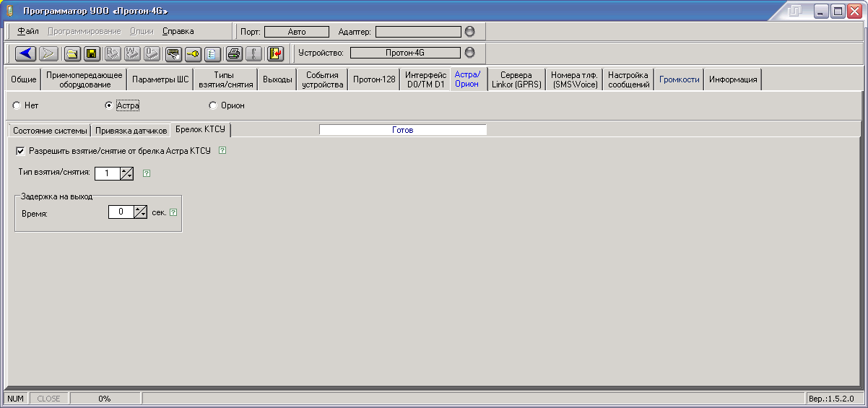Switch to the 'Настройка сообщений' tab
This screenshot has width=868, height=408.
pos(629,79)
